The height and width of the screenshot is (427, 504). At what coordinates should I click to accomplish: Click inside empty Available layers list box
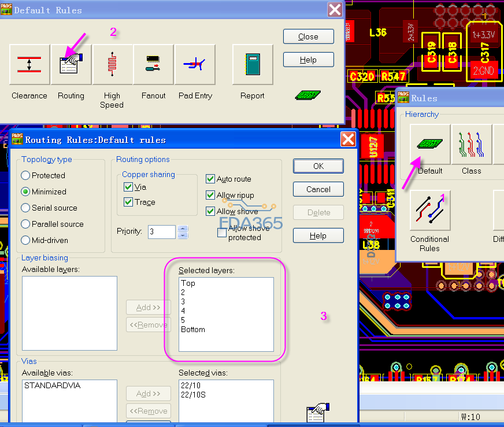click(x=69, y=313)
